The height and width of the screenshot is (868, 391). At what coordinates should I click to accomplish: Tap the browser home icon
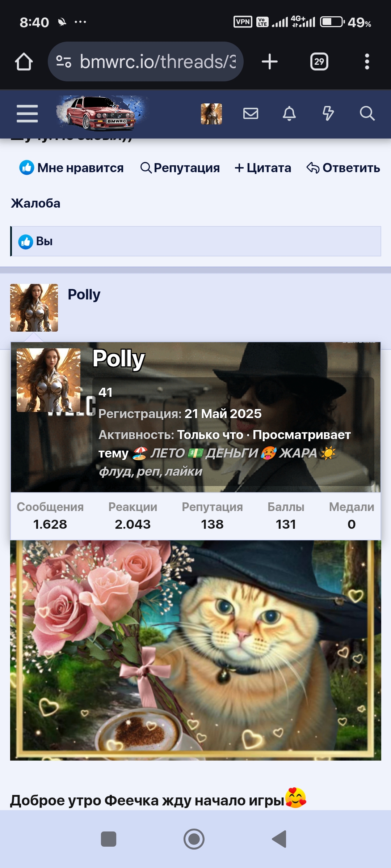pos(24,61)
